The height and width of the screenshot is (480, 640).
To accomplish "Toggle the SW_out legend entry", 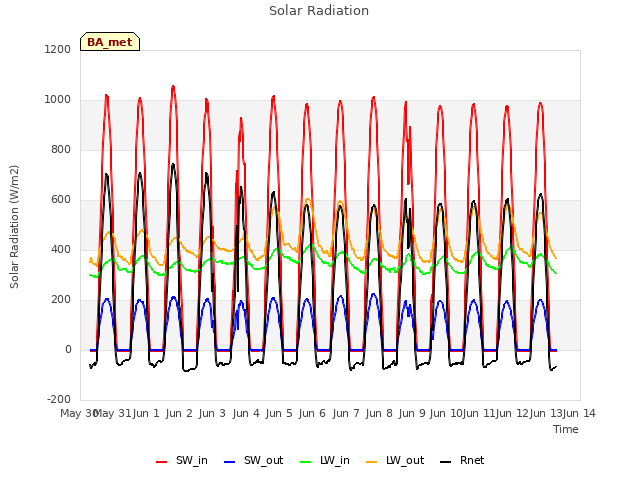I will click(x=253, y=461).
